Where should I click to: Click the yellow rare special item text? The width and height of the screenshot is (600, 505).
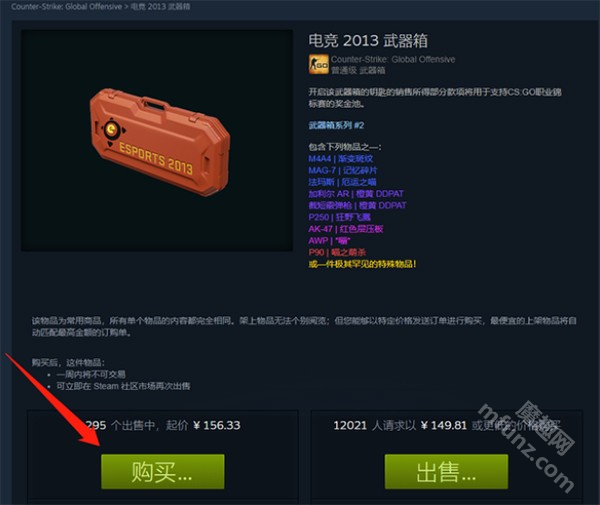tap(362, 264)
